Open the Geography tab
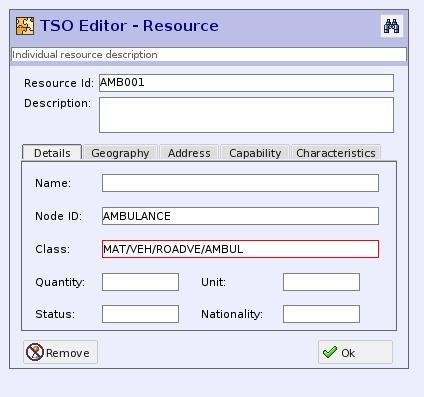 click(x=120, y=153)
